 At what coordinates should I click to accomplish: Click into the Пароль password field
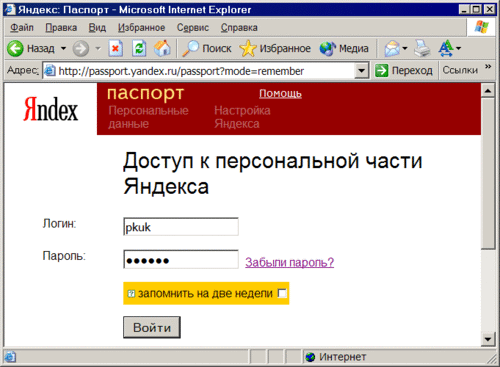click(x=181, y=259)
